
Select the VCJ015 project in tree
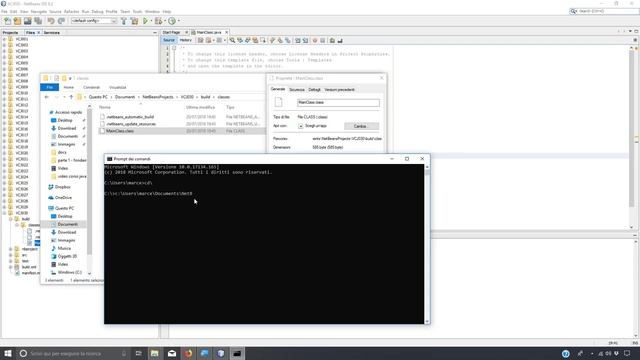(22, 123)
